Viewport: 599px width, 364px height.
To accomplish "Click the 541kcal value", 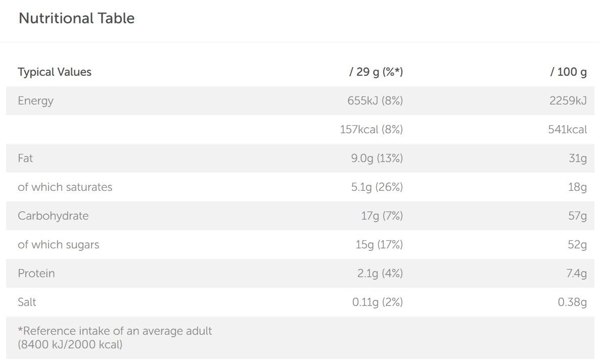I will tap(567, 130).
